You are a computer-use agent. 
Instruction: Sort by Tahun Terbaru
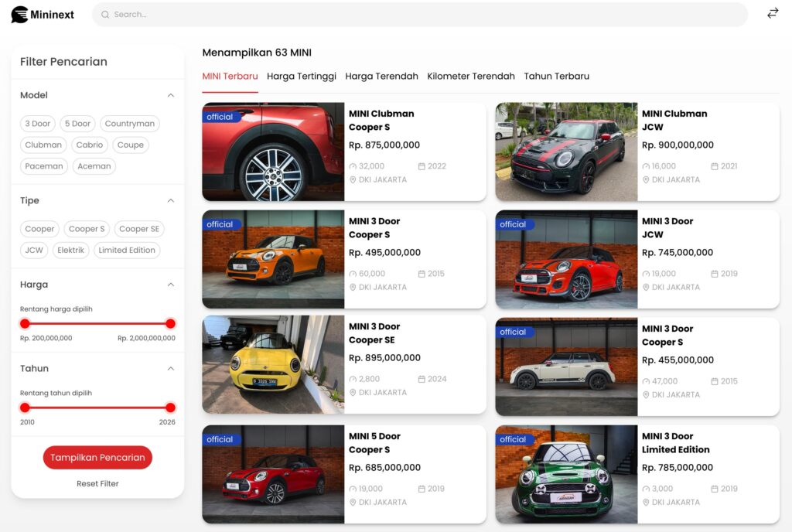coord(557,77)
